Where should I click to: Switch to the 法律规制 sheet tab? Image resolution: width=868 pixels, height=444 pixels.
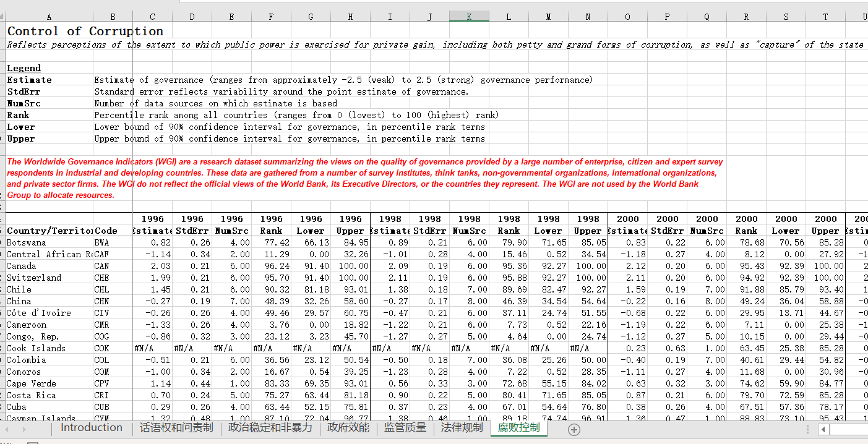[462, 427]
